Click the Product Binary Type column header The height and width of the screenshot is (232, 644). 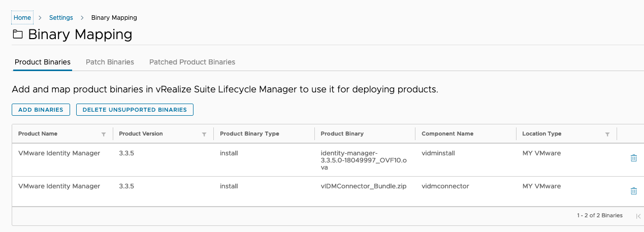point(249,134)
